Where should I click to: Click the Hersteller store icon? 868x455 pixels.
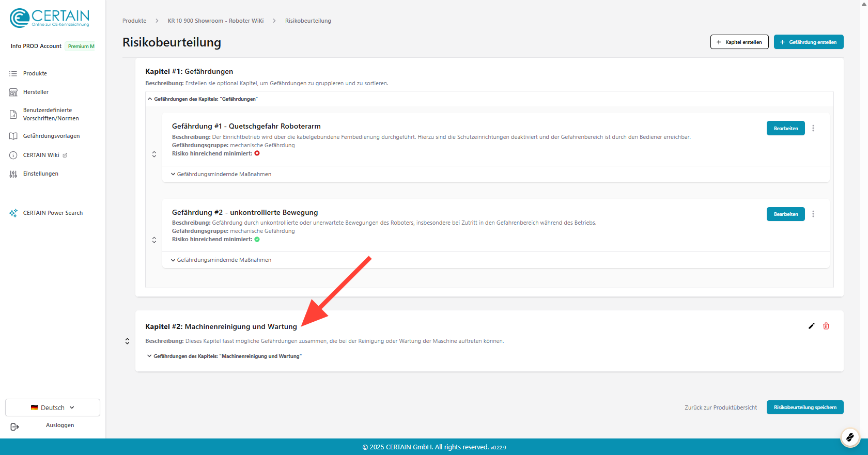pos(13,92)
